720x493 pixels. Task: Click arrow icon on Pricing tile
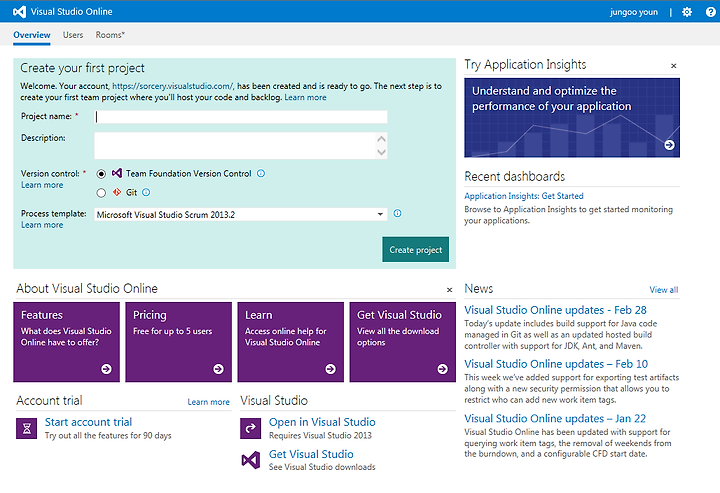pos(219,369)
